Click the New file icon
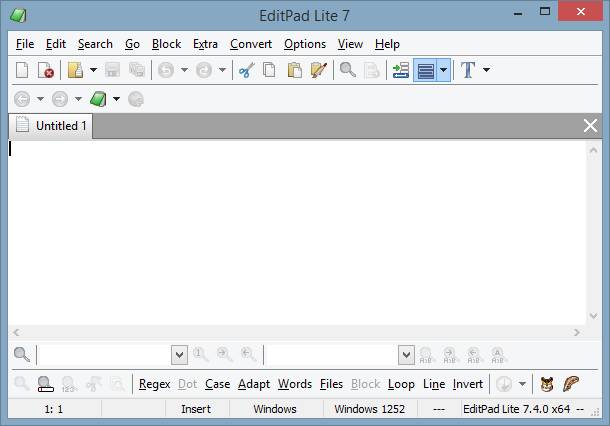 pos(22,70)
